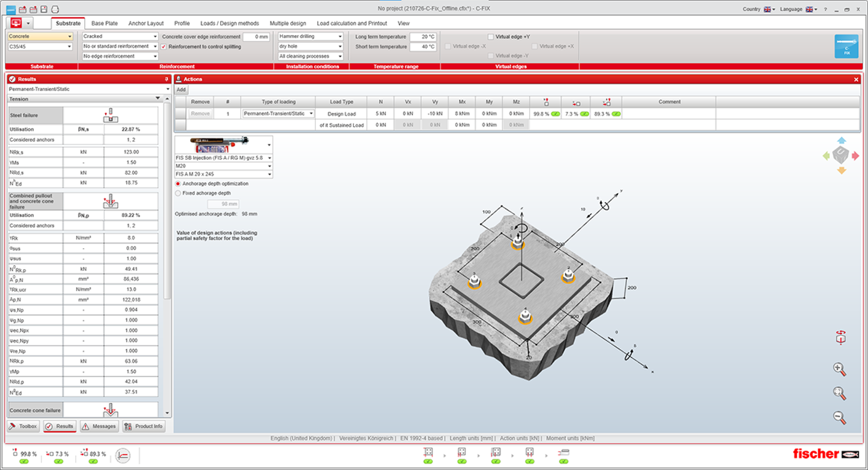
Task: Open the interaction diagram icon in the status bar
Action: point(123,455)
